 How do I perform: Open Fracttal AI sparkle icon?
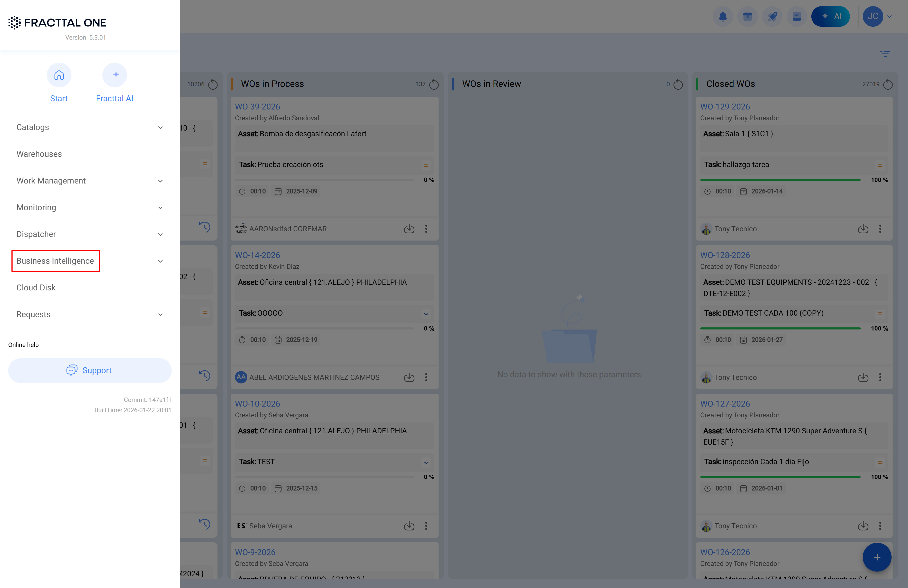[114, 75]
